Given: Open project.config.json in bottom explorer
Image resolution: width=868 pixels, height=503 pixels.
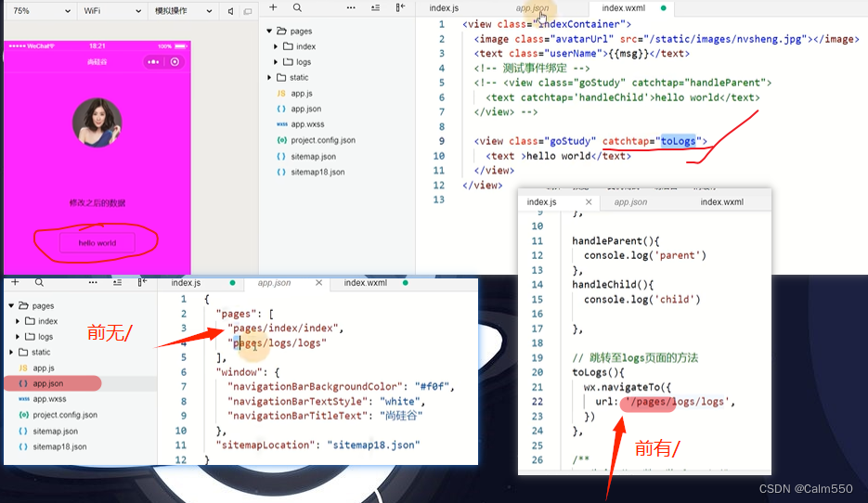Looking at the screenshot, I should click(x=65, y=415).
